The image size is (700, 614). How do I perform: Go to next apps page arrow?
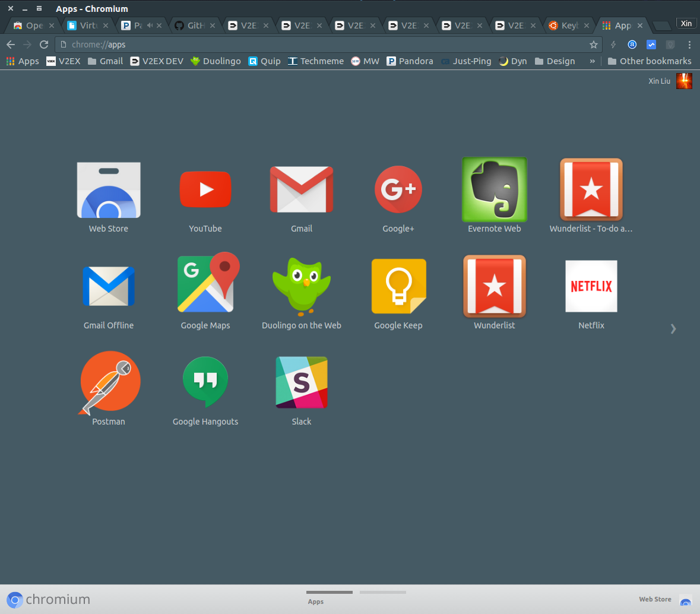coord(673,329)
